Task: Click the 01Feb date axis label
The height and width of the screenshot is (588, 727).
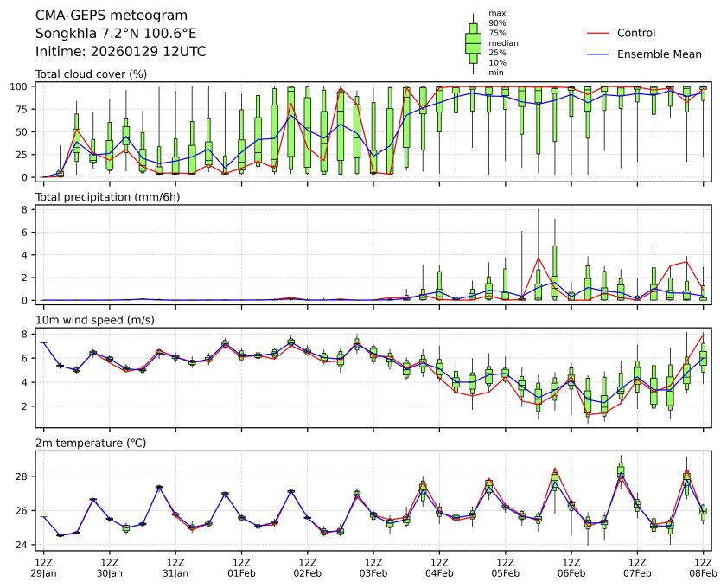Action: coord(241,572)
